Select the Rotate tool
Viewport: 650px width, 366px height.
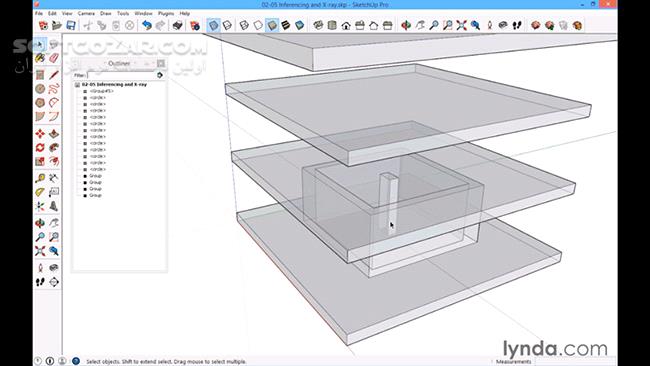pos(40,147)
